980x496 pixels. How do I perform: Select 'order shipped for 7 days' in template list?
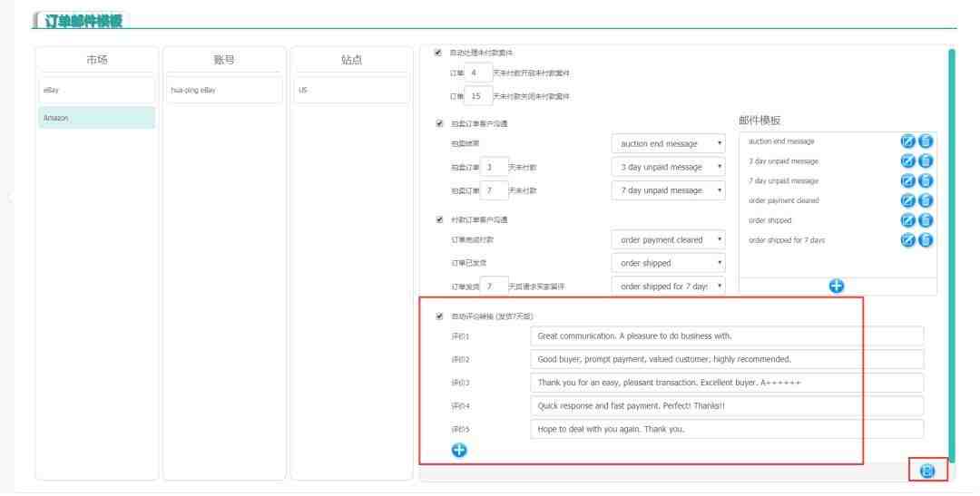tap(786, 240)
